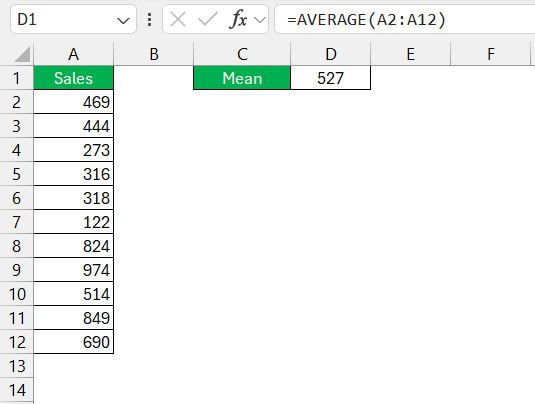Select cell with value 974
The height and width of the screenshot is (404, 535).
click(x=73, y=270)
